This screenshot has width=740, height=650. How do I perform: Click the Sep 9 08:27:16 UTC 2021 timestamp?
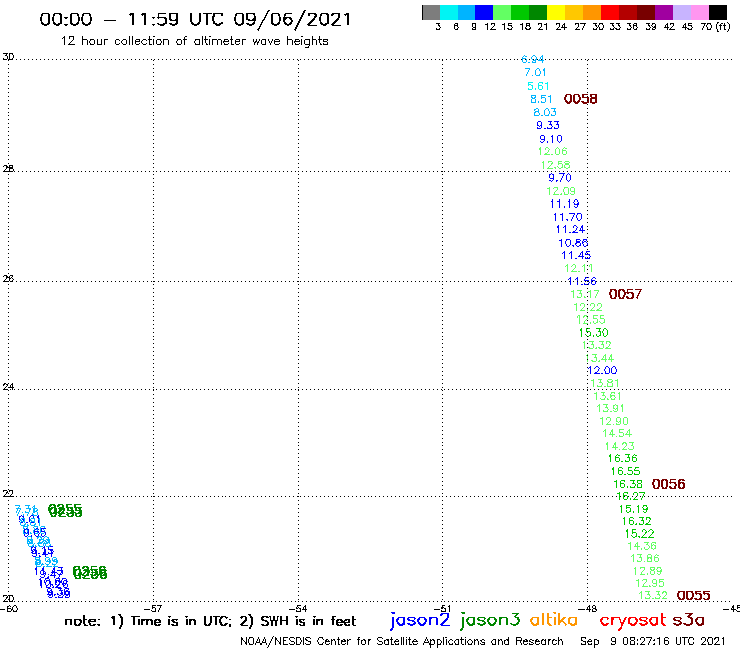point(653,641)
